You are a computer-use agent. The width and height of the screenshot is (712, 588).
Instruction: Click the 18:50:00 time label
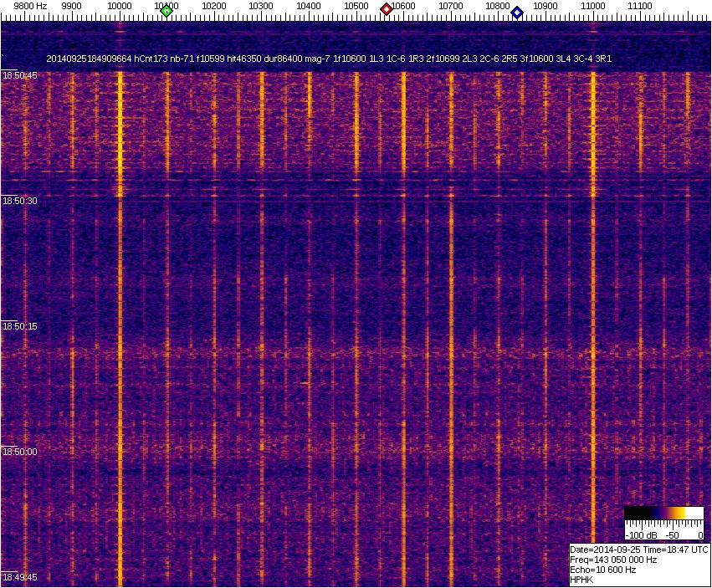18,452
